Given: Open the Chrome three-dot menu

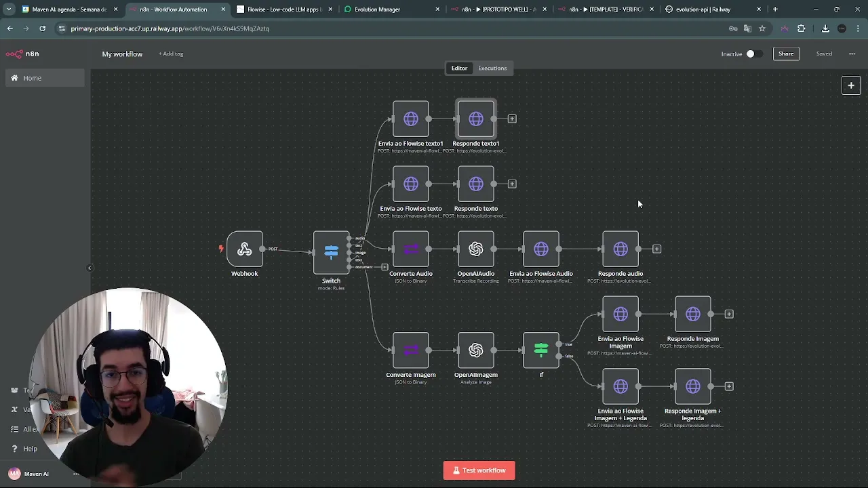Looking at the screenshot, I should point(859,28).
